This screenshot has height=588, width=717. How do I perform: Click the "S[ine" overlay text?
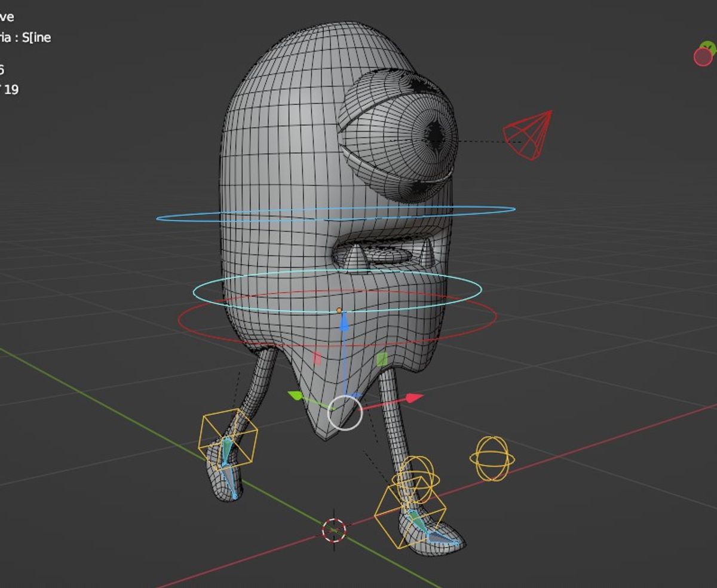tap(36, 38)
